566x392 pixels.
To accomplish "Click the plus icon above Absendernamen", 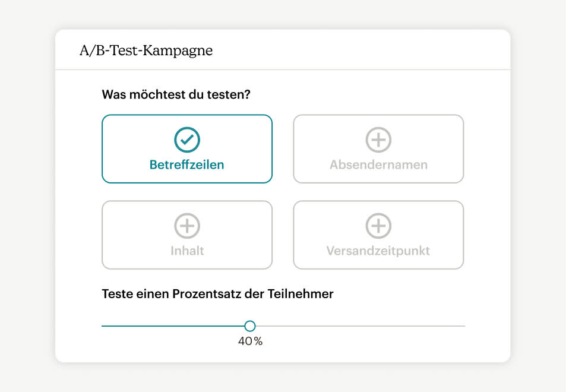I will tap(378, 140).
